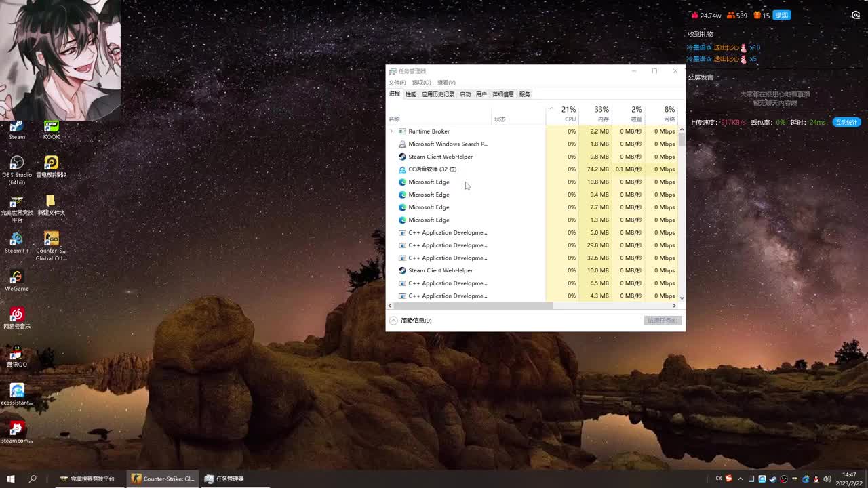Click the stream settings icon at top right

(x=856, y=15)
